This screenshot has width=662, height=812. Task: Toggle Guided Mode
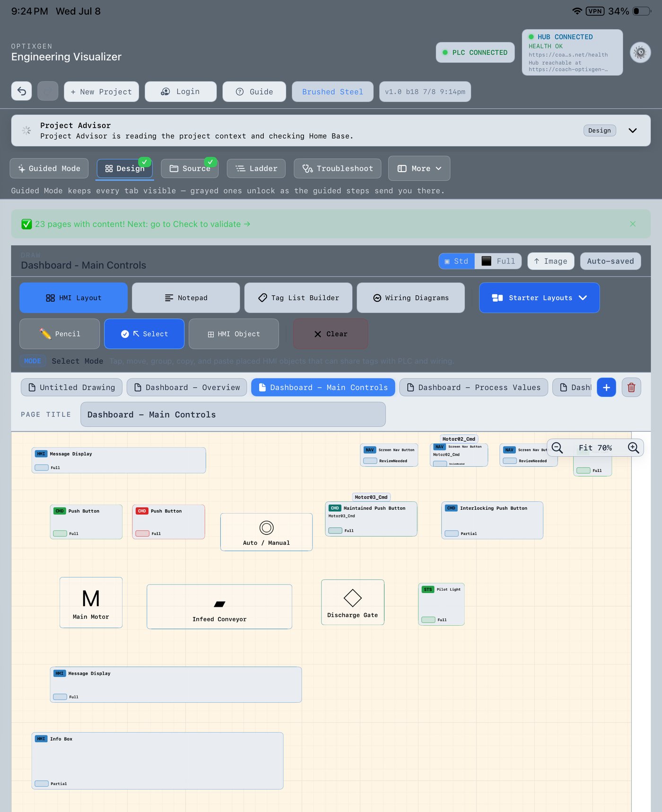click(49, 168)
